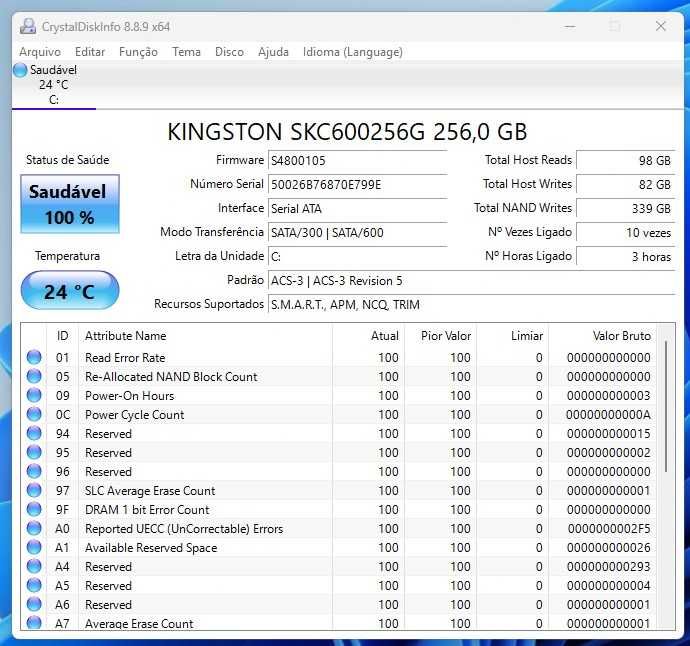Screen dimensions: 690x646
Task: Click the status orb for attribute ID 96
Action: (34, 471)
